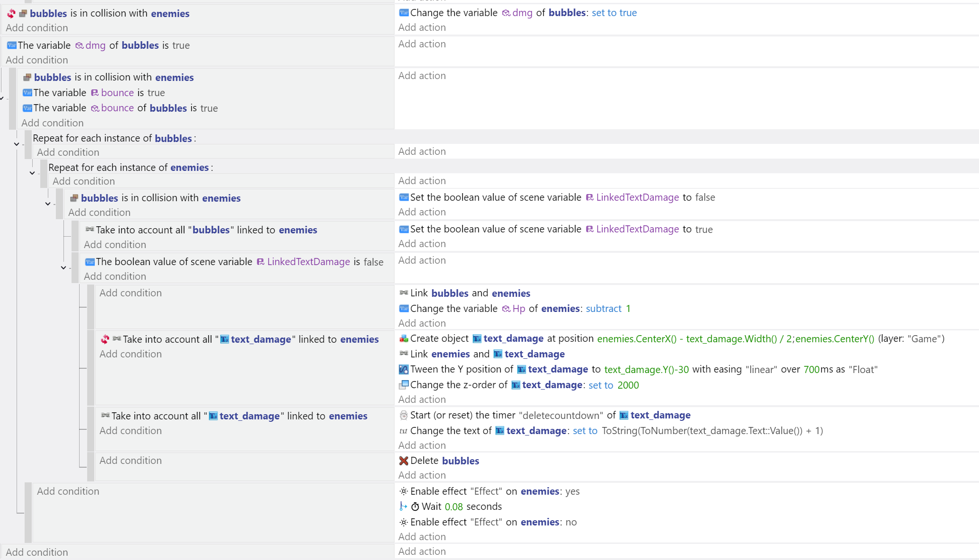
Task: Click the inverted condition icon on top collision row
Action: point(11,13)
